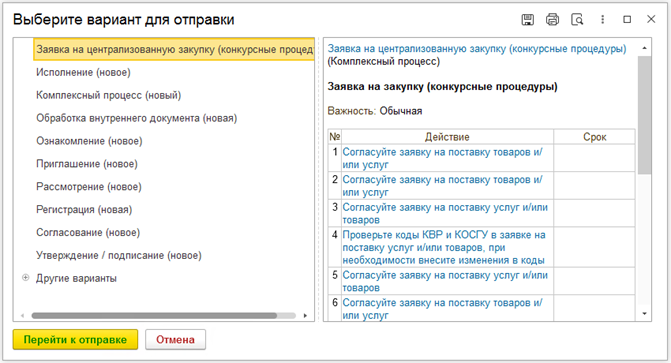Image resolution: width=671 pixels, height=363 pixels.
Task: Open the three-dot more options menu
Action: 603,20
